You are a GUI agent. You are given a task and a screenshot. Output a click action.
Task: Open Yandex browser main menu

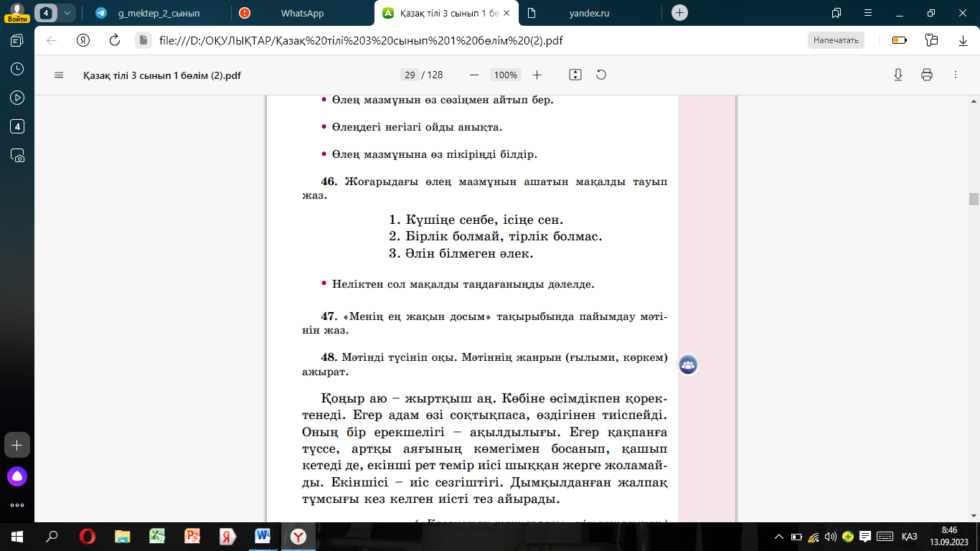click(x=868, y=13)
